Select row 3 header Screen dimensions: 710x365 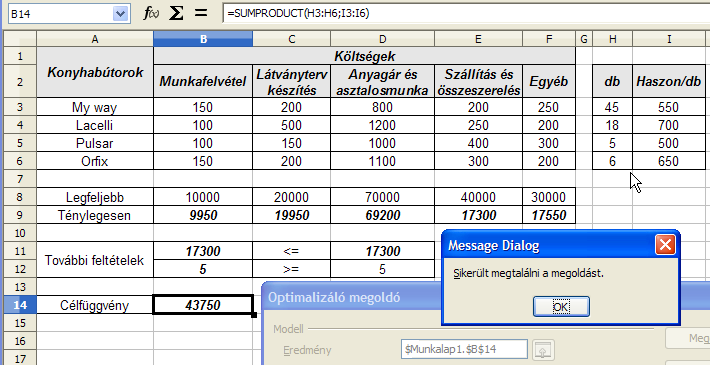click(x=20, y=107)
